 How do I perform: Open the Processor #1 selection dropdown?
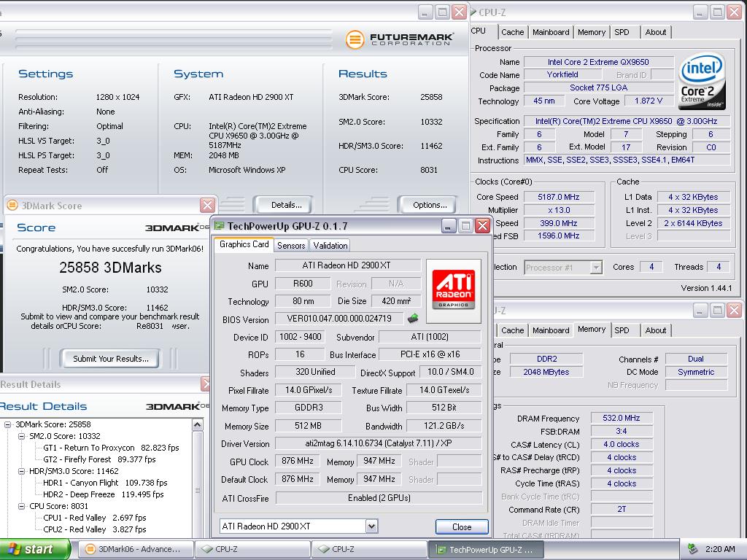(595, 268)
